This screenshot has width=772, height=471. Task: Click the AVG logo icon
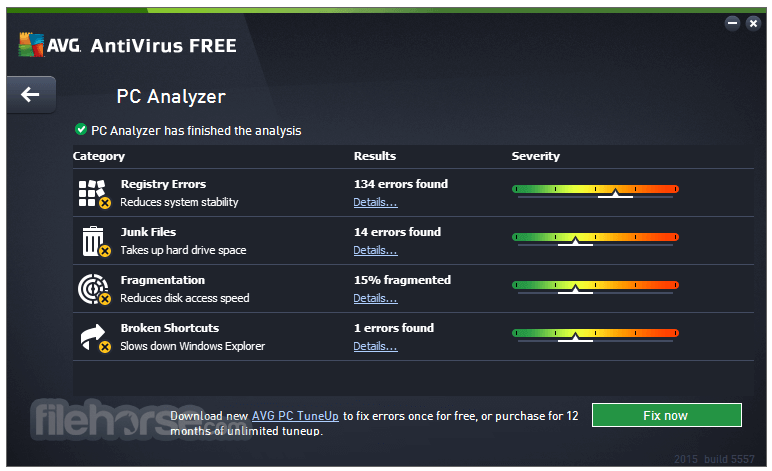[32, 45]
